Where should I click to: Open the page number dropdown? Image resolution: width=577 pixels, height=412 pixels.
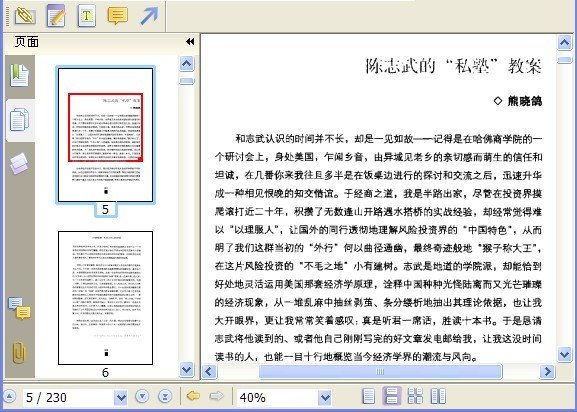pos(121,398)
